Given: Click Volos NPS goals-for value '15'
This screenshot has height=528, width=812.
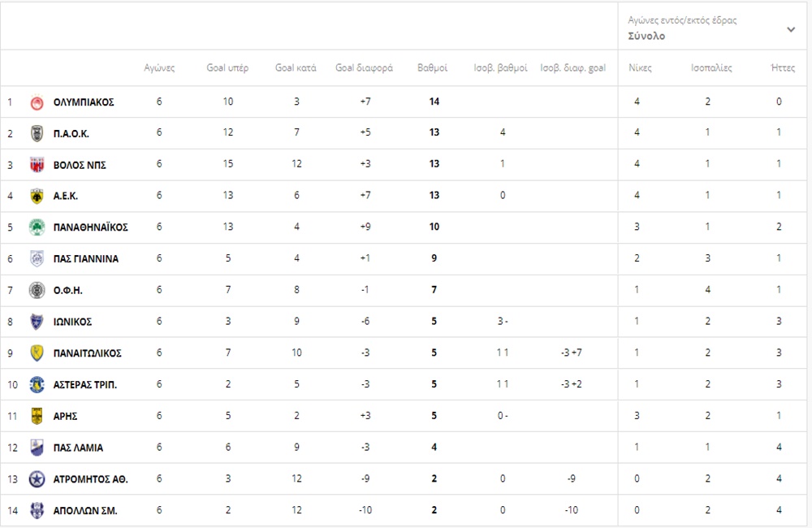Looking at the screenshot, I should (228, 164).
